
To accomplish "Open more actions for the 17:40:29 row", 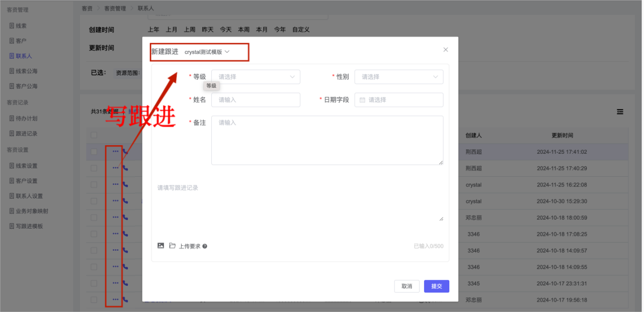I will 116,168.
